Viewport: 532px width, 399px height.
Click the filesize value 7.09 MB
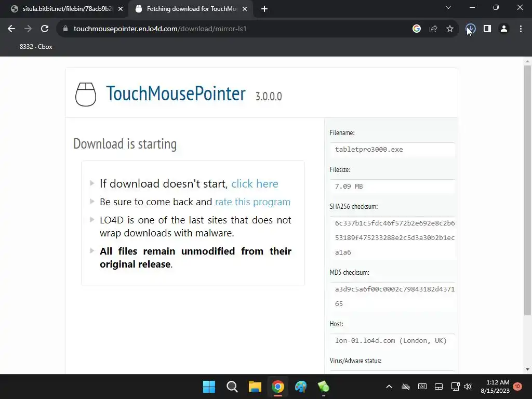point(349,187)
